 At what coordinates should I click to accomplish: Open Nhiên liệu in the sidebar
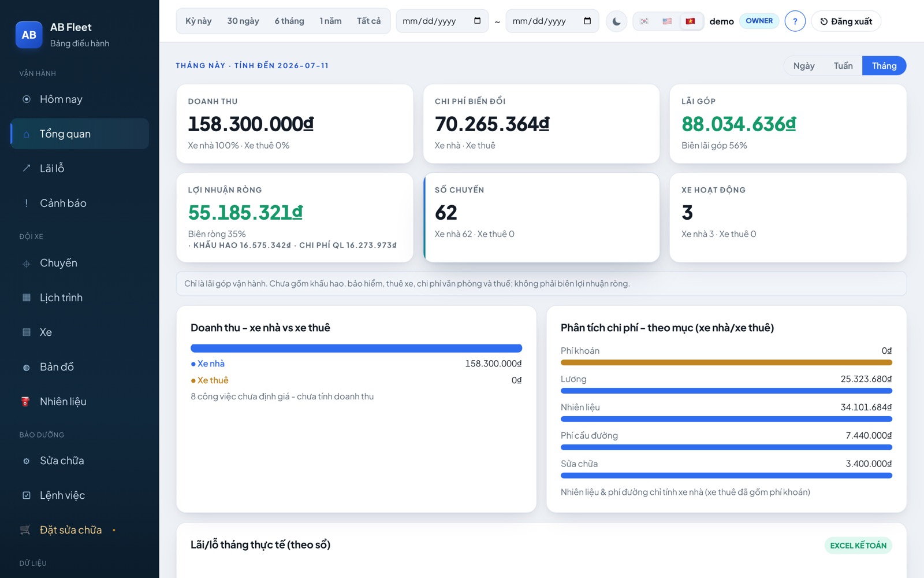tap(80, 402)
